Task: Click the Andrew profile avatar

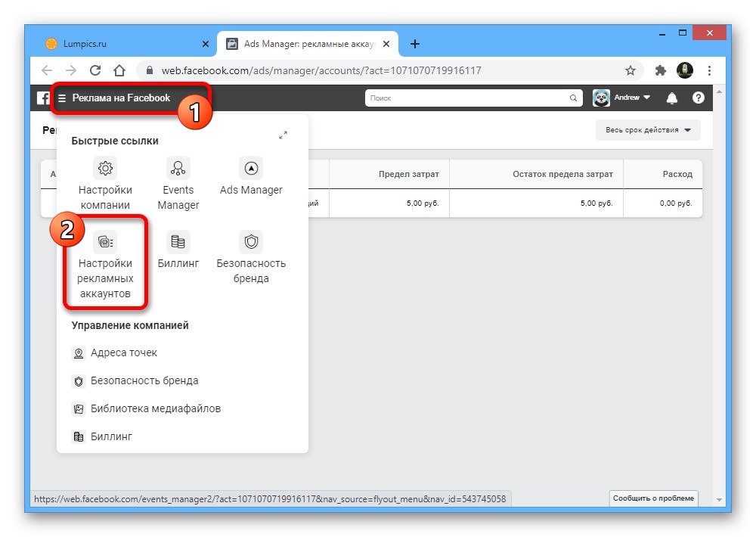Action: [601, 98]
